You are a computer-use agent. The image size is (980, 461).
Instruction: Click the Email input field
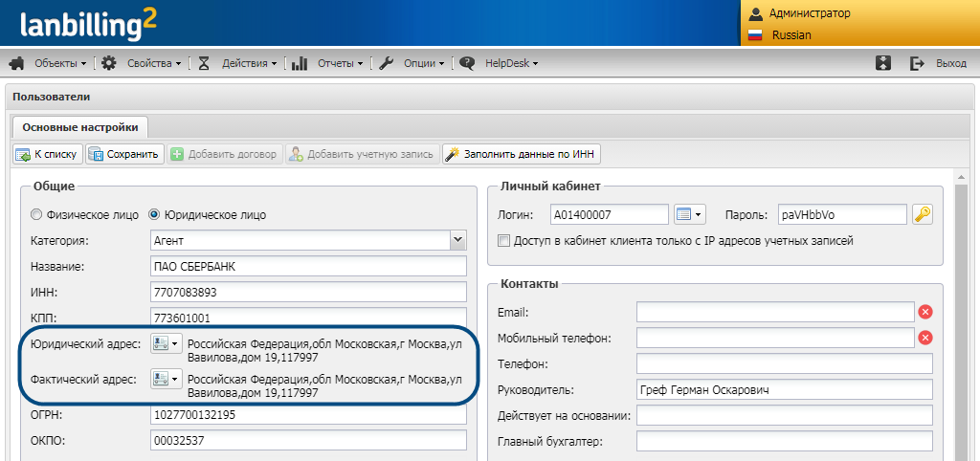coord(775,312)
